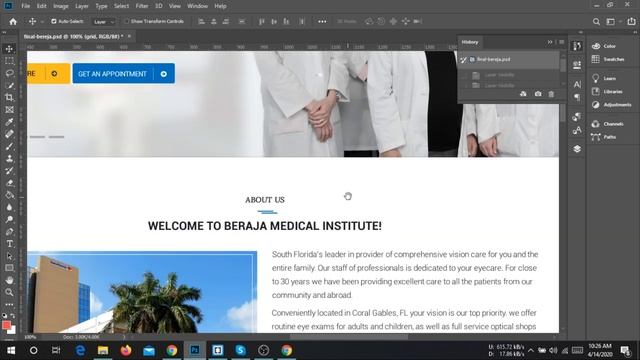
Task: Click the foreground color swatch
Action: pos(6,325)
